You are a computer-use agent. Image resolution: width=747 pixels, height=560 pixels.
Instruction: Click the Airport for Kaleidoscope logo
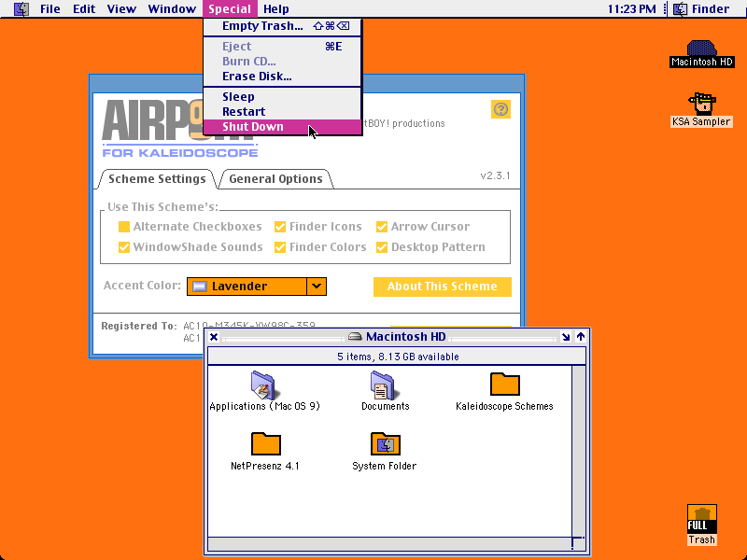click(x=180, y=129)
